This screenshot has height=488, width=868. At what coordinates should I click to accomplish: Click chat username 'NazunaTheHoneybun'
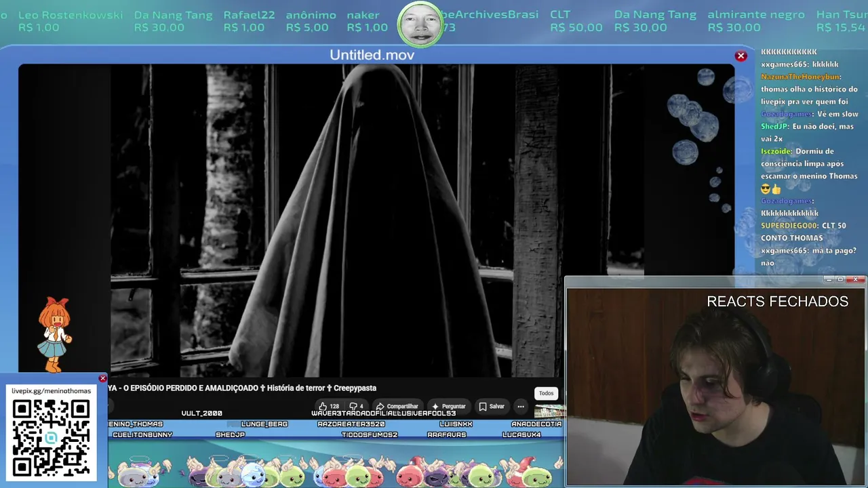[801, 77]
